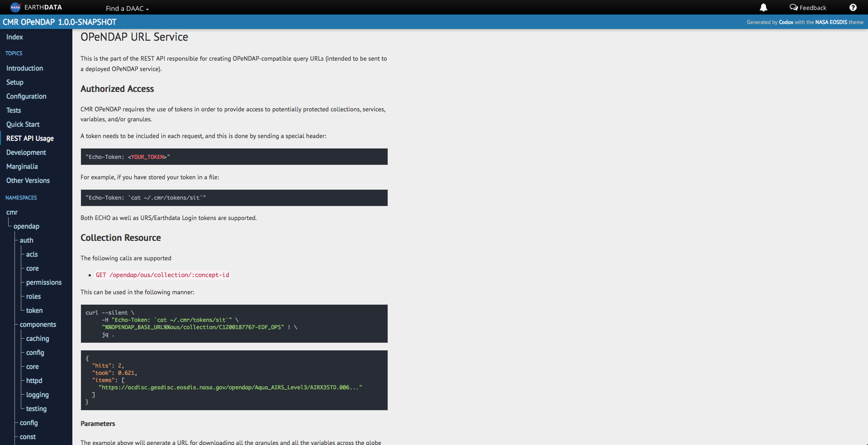Click the curl --silent command line
868x445 pixels.
(x=110, y=313)
